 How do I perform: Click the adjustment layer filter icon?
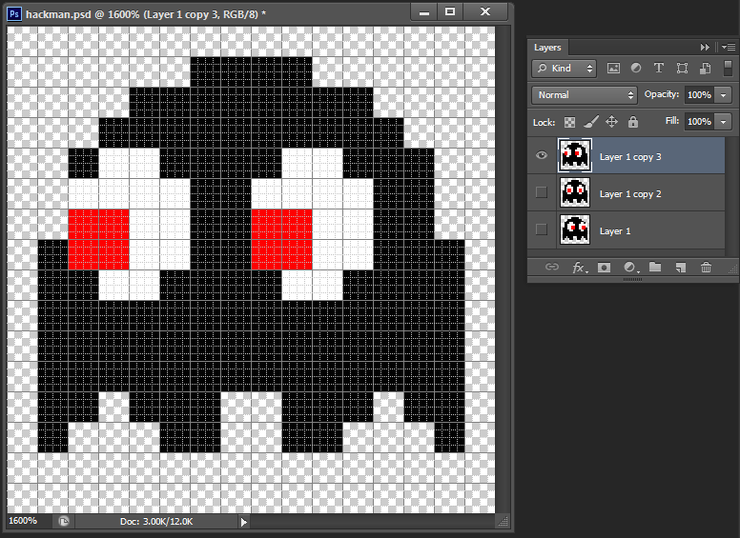click(636, 68)
